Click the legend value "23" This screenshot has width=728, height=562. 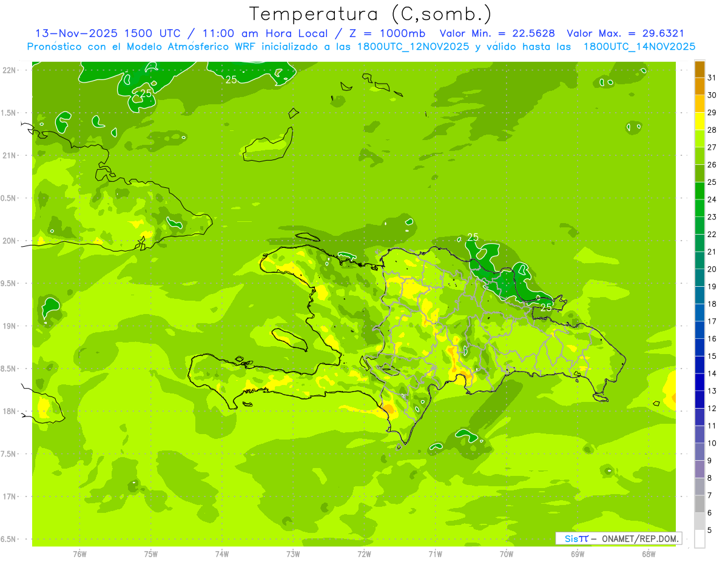712,217
